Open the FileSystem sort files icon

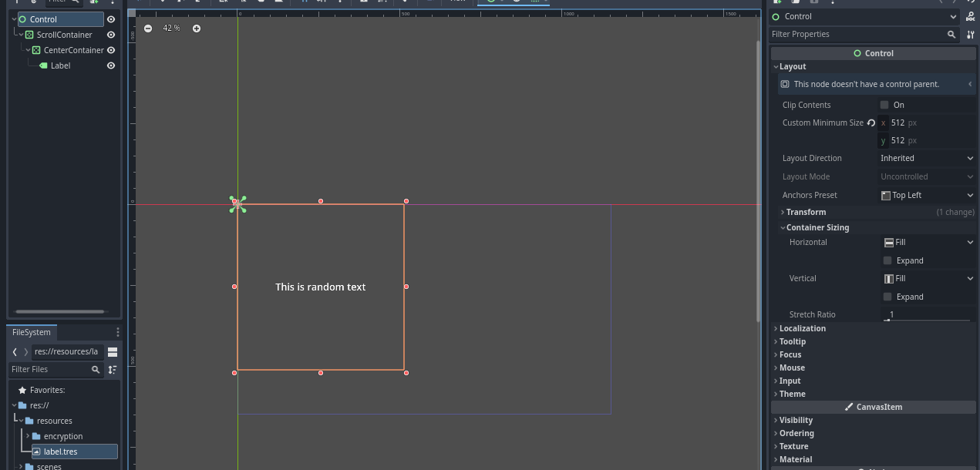[x=113, y=370]
